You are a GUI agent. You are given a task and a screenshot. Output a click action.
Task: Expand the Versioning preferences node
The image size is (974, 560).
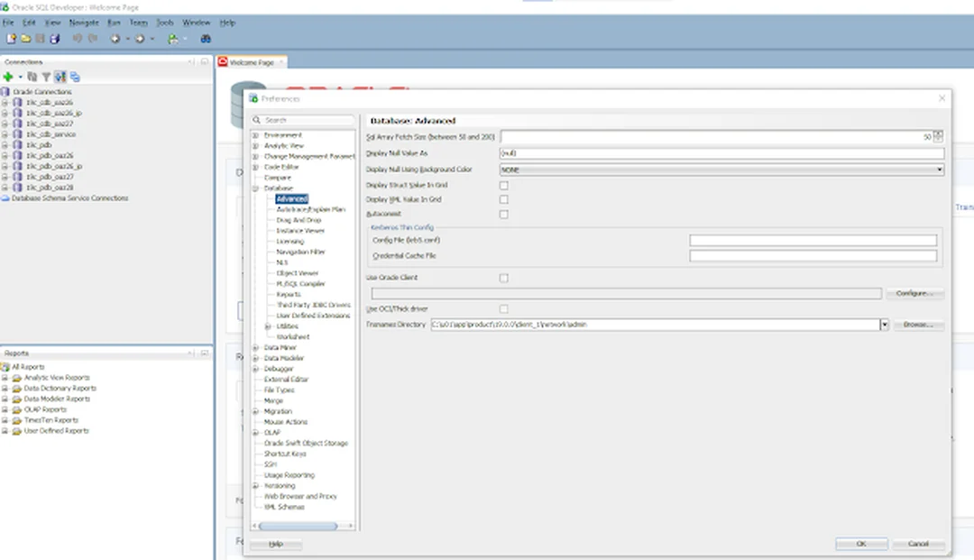tap(255, 485)
